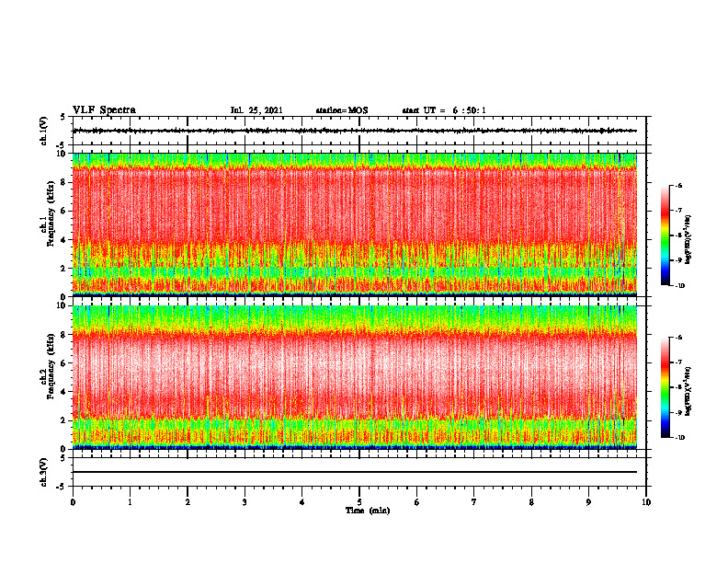The width and height of the screenshot is (728, 563).
Task: Click the "-10" label on ch.1 color scale
Action: click(680, 286)
